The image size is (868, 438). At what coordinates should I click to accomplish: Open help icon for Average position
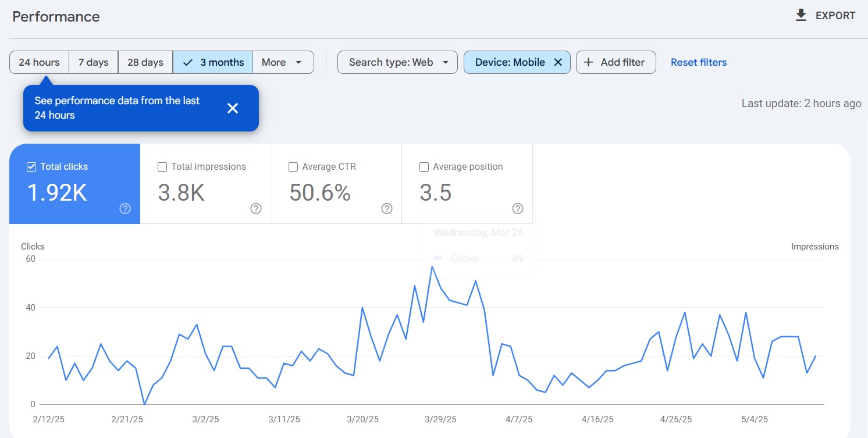pyautogui.click(x=518, y=208)
